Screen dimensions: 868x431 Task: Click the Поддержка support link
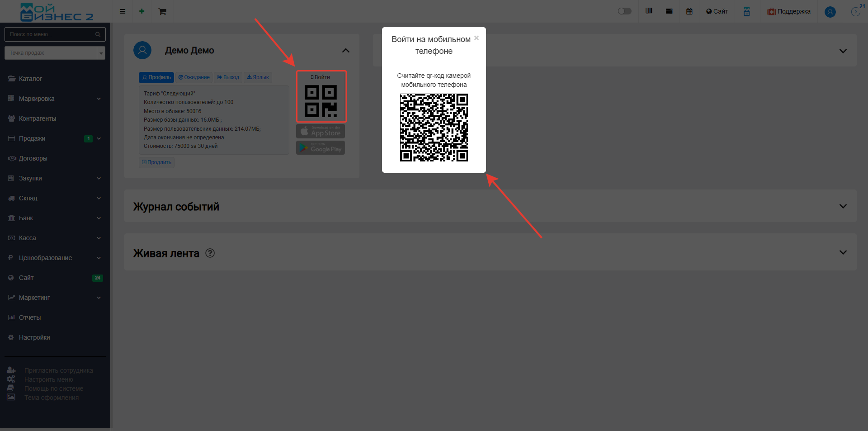[789, 11]
